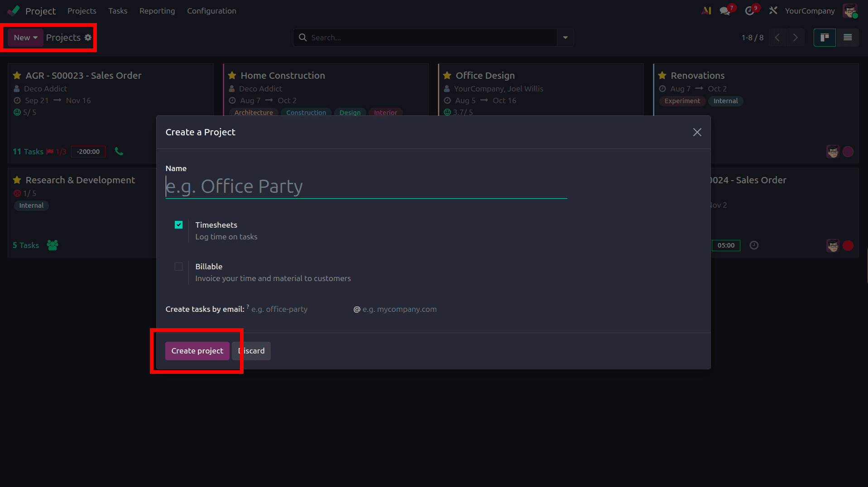
Task: Click the 1-8 / 8 pager counter
Action: pyautogui.click(x=752, y=38)
